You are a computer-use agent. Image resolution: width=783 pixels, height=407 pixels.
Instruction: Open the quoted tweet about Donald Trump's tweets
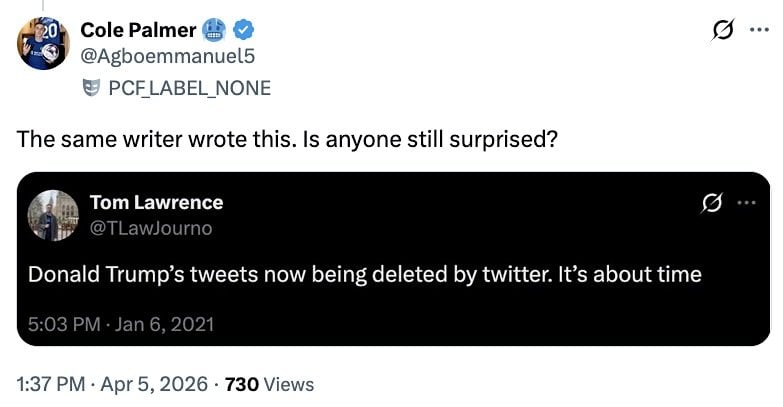[x=364, y=274]
